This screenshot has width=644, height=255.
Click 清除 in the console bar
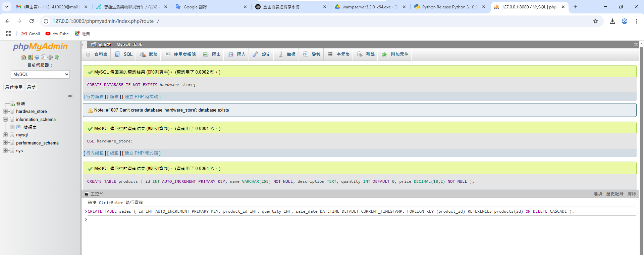[632, 194]
